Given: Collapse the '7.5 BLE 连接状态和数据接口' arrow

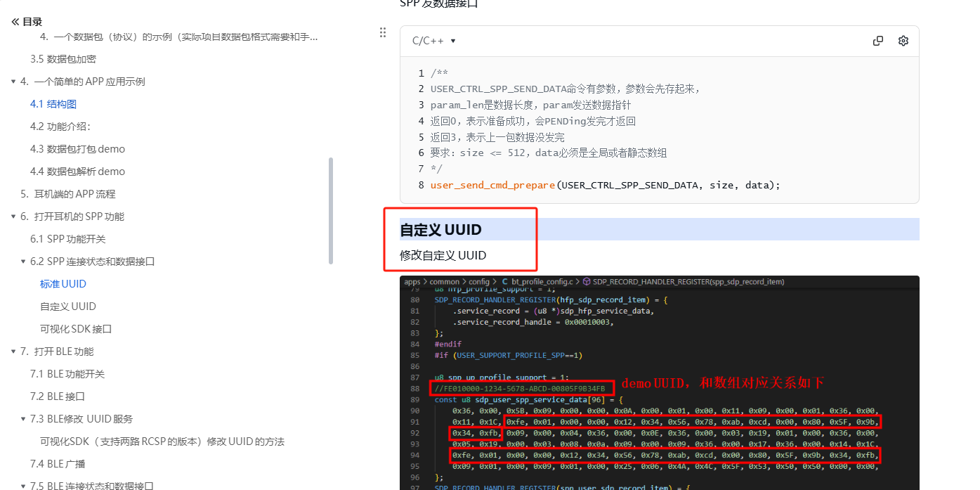Looking at the screenshot, I should (23, 486).
